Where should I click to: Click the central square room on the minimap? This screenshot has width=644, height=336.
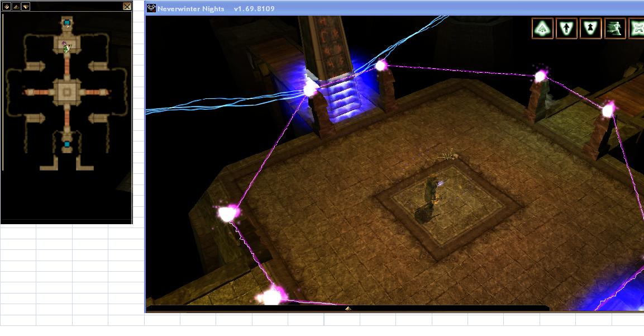67,91
